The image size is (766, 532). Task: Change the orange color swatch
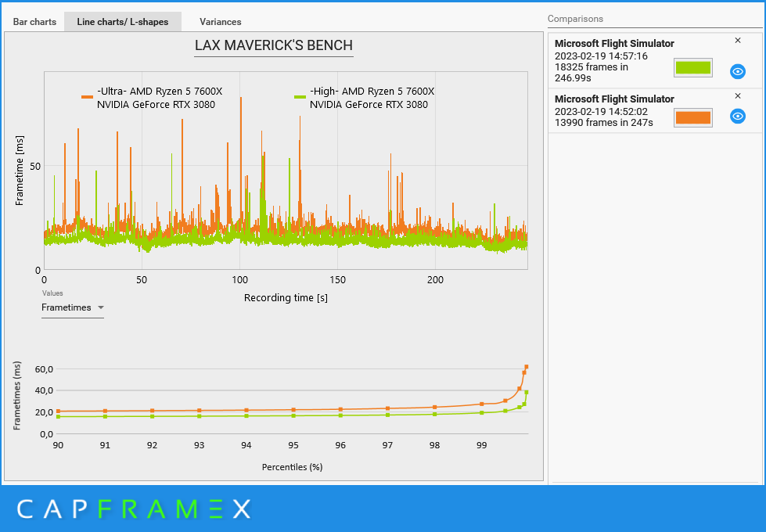tap(692, 117)
